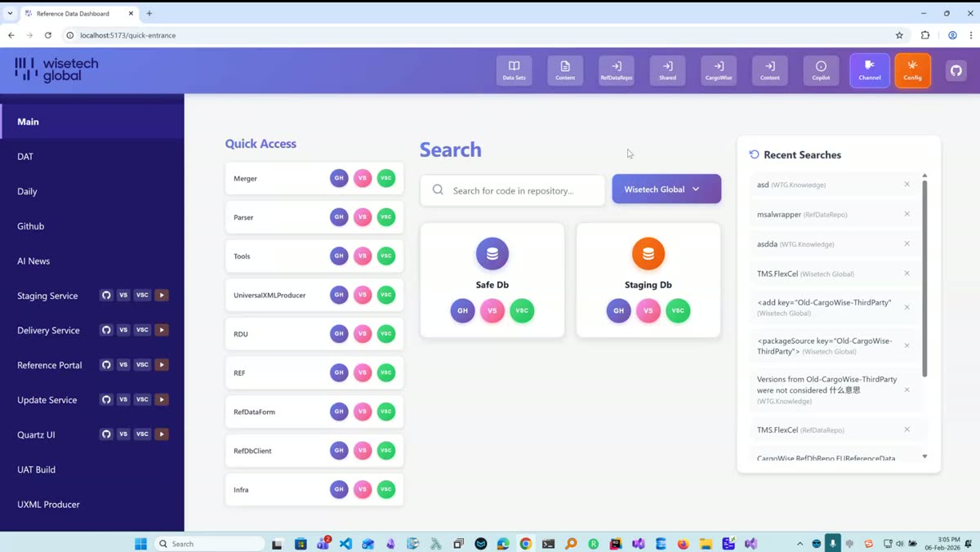The image size is (980, 552).
Task: Open the Copilot toolbar button
Action: [x=821, y=70]
